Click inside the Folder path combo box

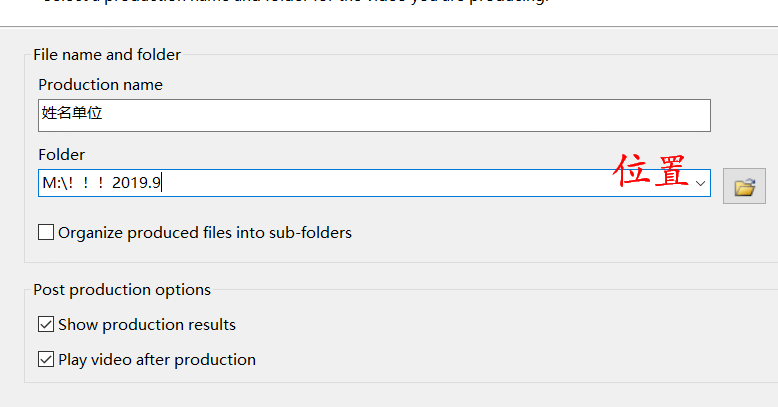(x=374, y=183)
